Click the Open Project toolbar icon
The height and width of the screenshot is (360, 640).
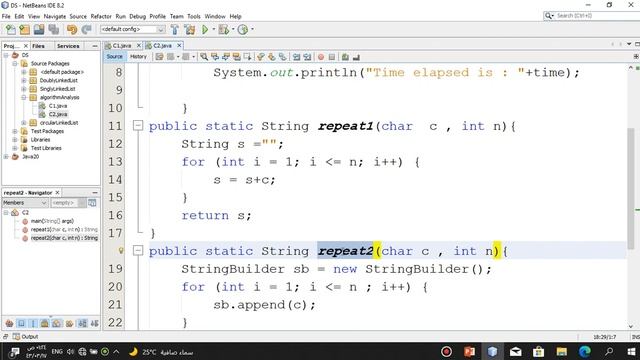pos(39,29)
